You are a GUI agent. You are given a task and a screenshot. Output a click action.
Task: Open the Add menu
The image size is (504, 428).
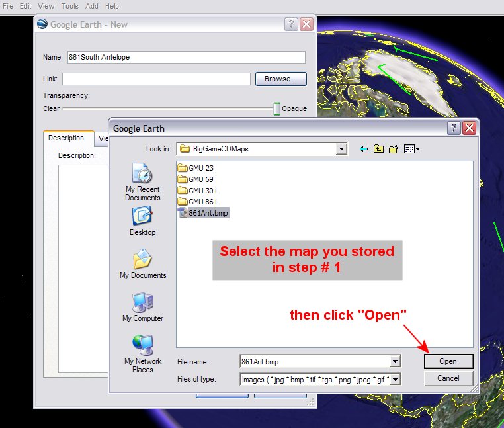click(92, 6)
